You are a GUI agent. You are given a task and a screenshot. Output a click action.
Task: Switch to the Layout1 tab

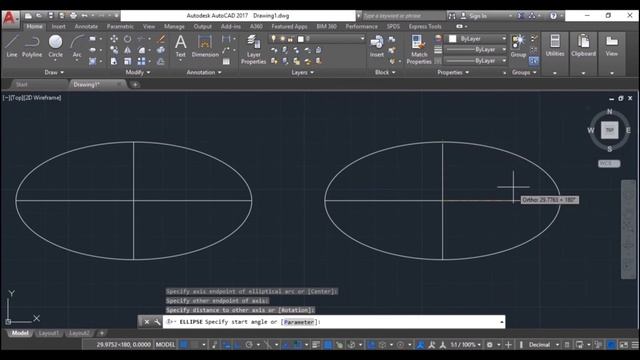(48, 333)
